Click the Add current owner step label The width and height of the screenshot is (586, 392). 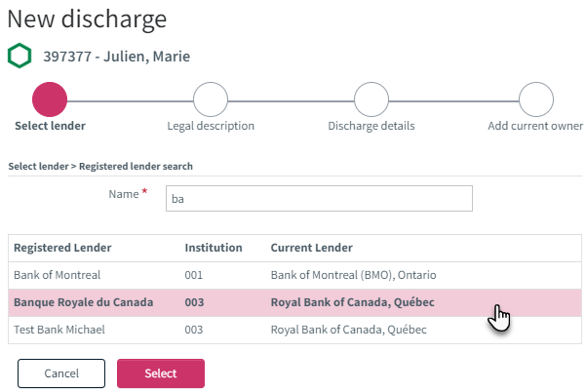(535, 126)
